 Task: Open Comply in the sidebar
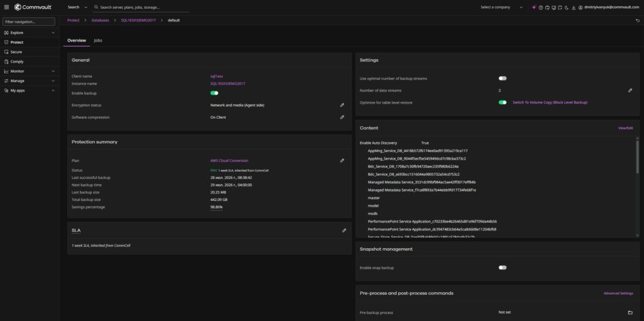tap(29, 62)
